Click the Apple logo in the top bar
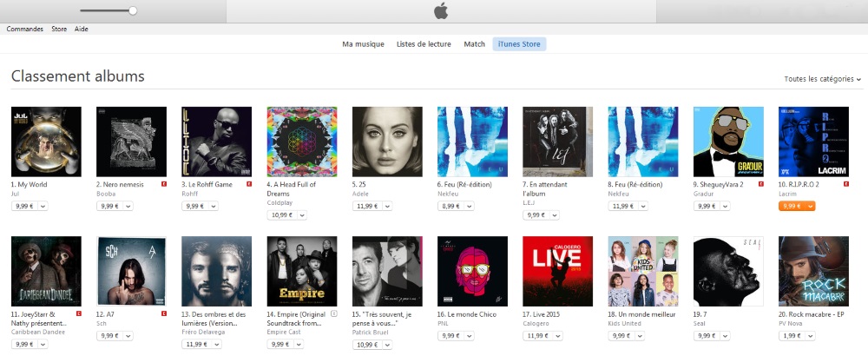Screen dimensions: 868x356 tap(441, 10)
